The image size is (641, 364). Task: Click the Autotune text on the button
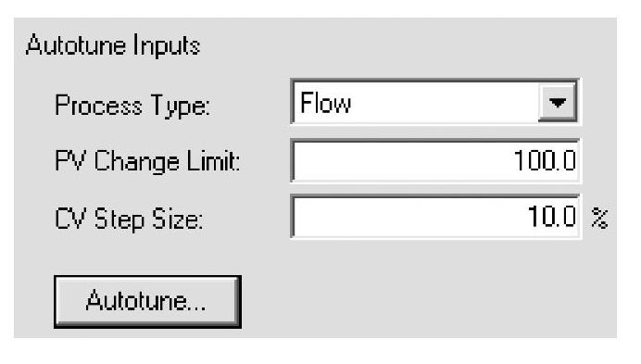tap(146, 301)
